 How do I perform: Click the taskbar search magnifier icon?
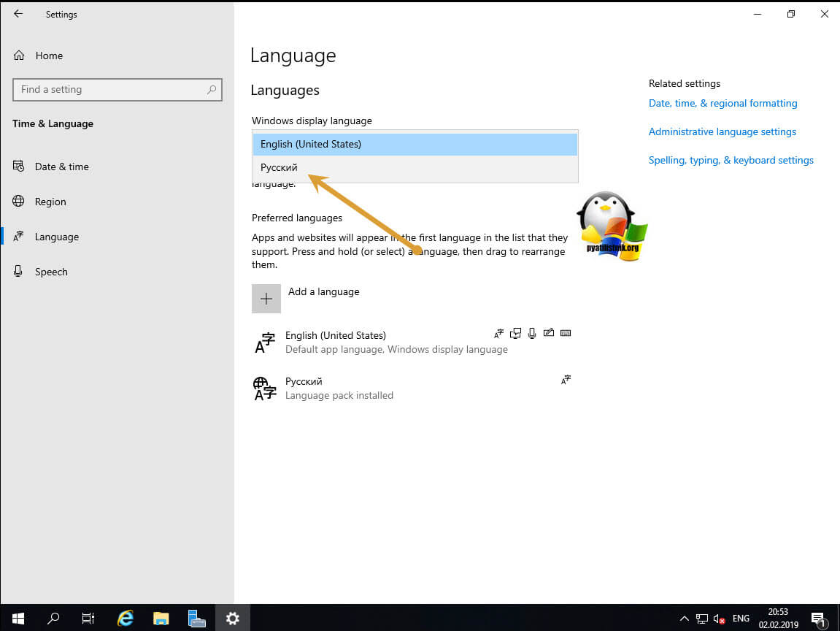tap(53, 618)
